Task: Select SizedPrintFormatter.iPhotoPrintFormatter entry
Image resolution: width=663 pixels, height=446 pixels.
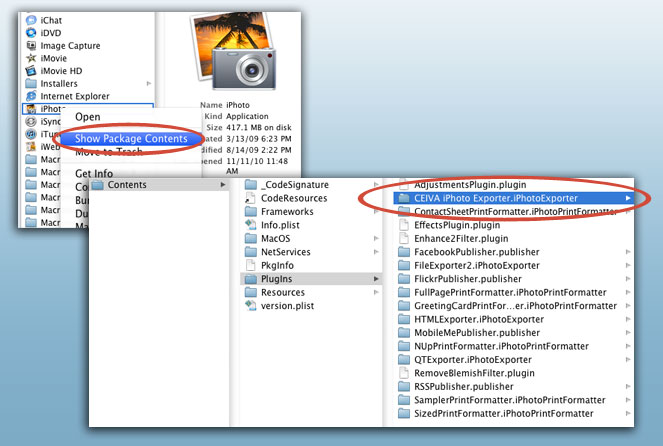Action: click(x=504, y=413)
